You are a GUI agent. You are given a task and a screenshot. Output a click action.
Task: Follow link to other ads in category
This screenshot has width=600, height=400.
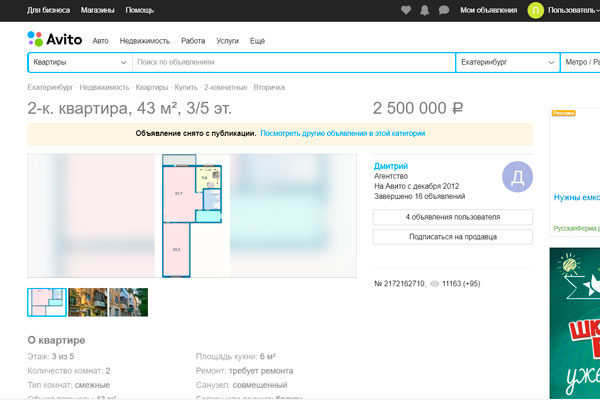point(342,133)
